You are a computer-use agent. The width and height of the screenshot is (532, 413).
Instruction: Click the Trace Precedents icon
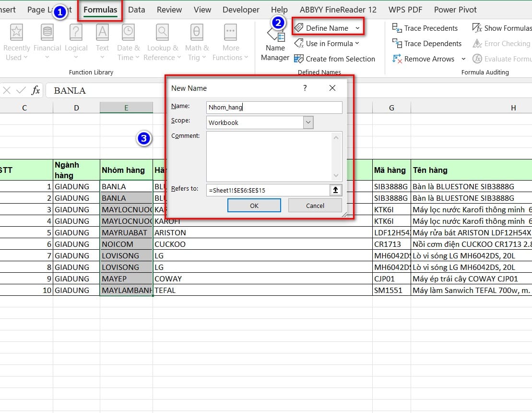(397, 28)
